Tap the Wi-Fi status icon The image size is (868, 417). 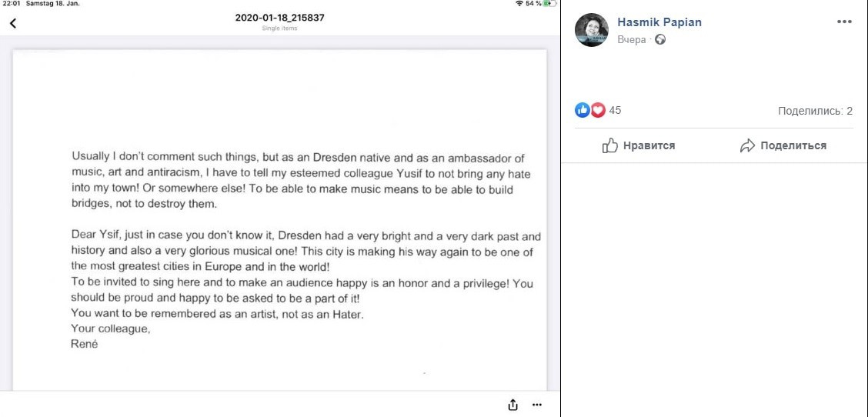pos(519,4)
